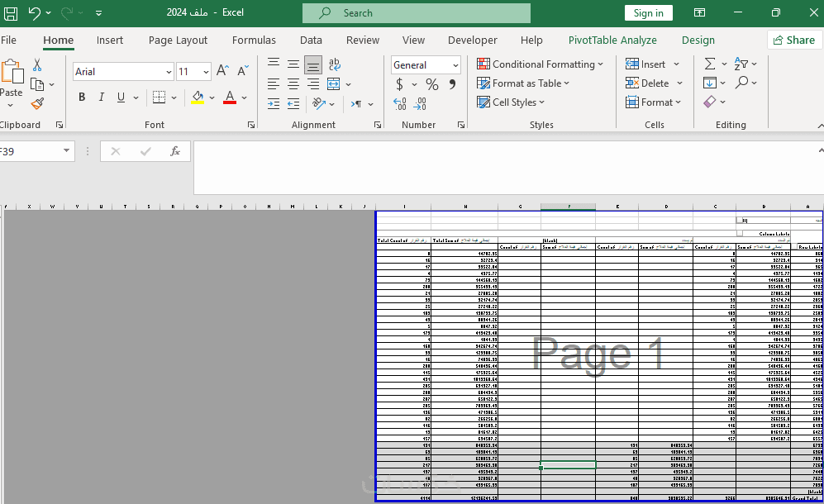
Task: Toggle Italic formatting
Action: (102, 97)
